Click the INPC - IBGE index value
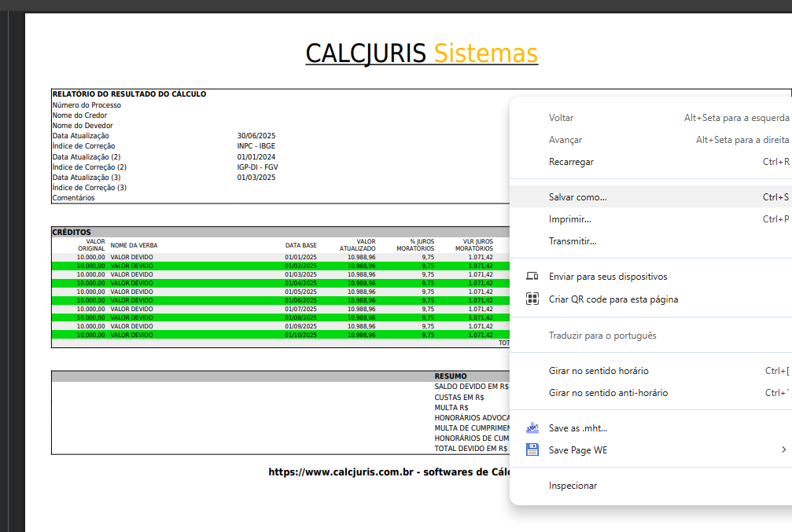 [256, 146]
